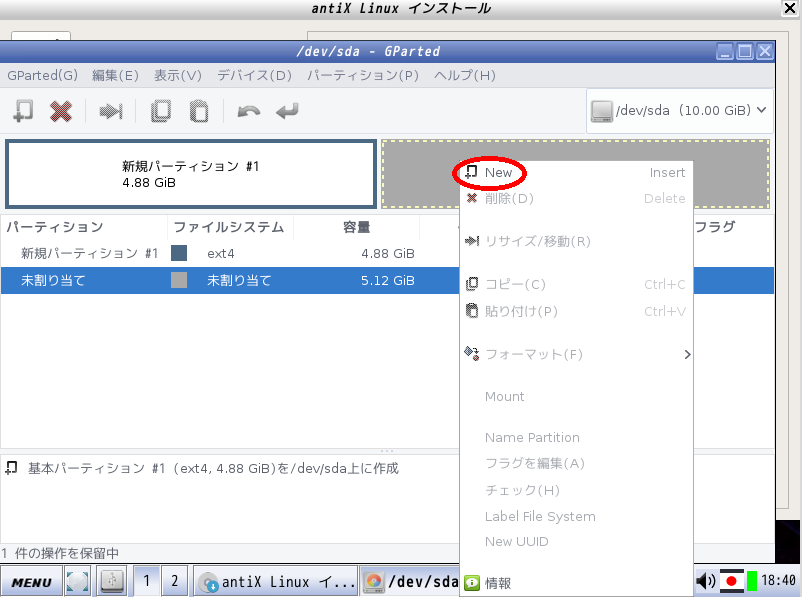
Task: Click the 5.12 GiB size cell
Action: (388, 280)
